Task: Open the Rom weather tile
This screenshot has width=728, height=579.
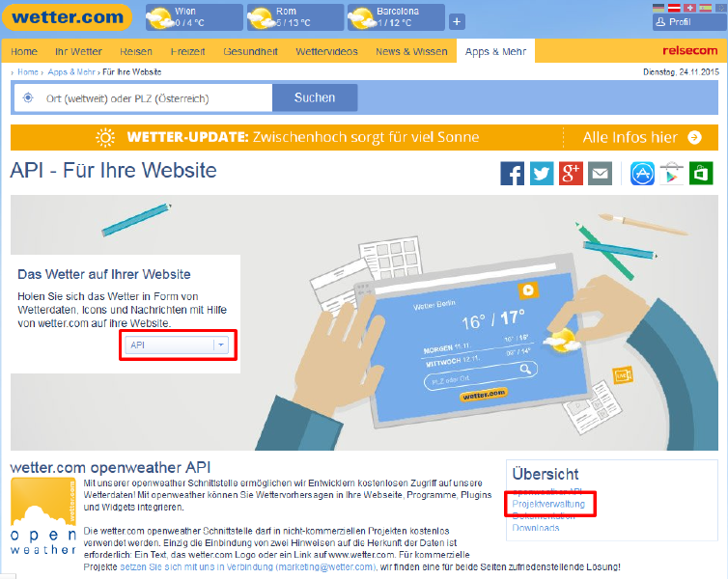Action: point(295,17)
